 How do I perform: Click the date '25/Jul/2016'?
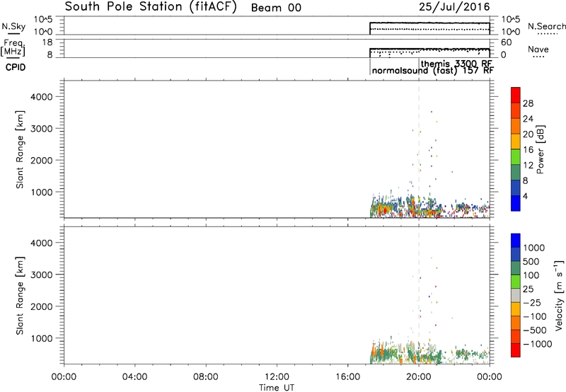(x=454, y=7)
